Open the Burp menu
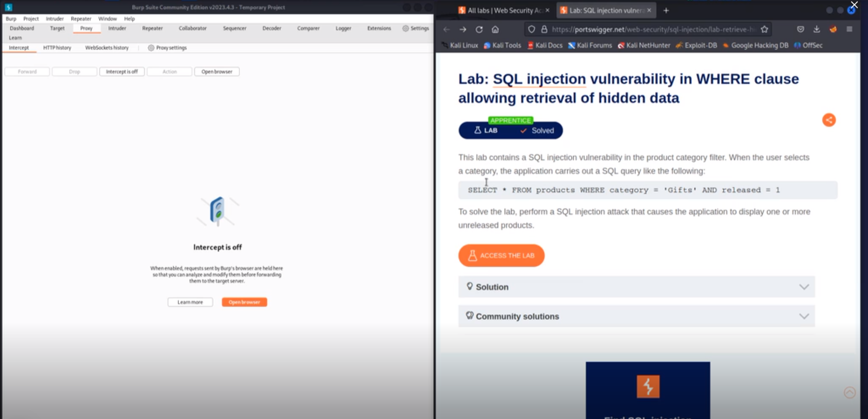This screenshot has width=868, height=419. pos(11,19)
